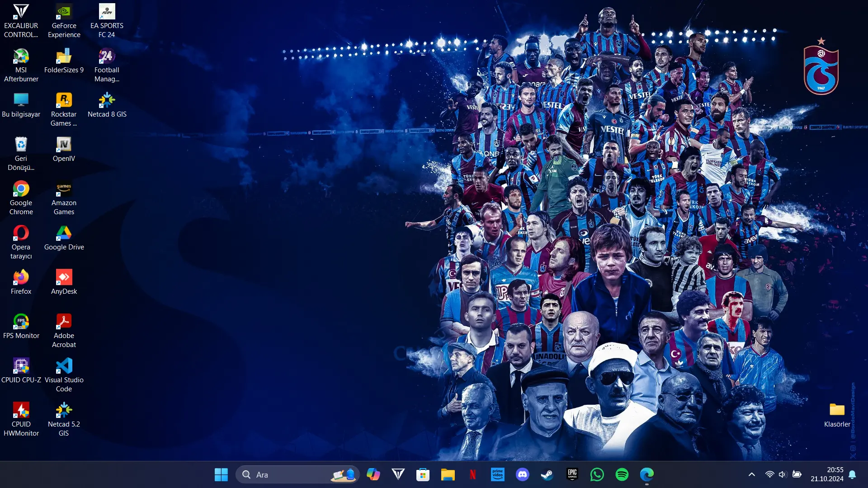The image size is (868, 488).
Task: Select the Visual Studio Code icon
Action: [x=64, y=375]
